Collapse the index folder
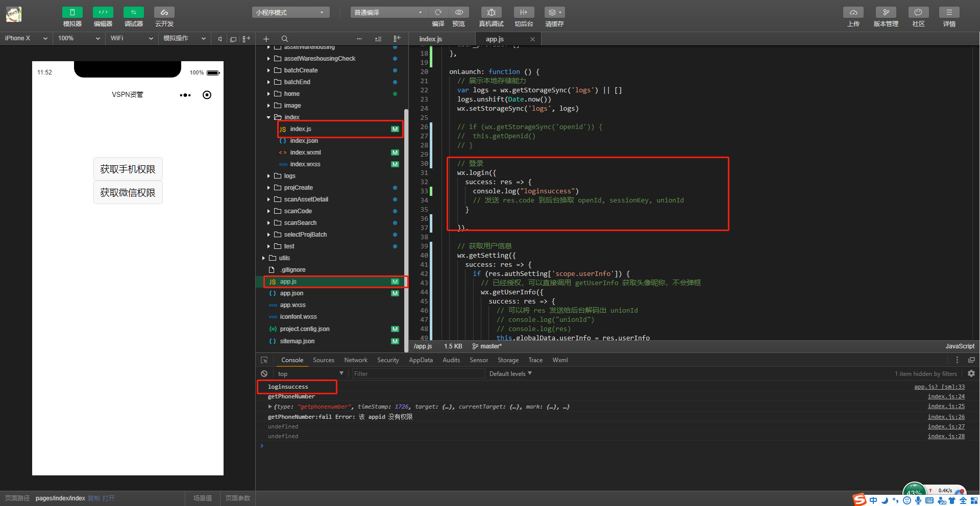Image resolution: width=980 pixels, height=506 pixels. [269, 117]
